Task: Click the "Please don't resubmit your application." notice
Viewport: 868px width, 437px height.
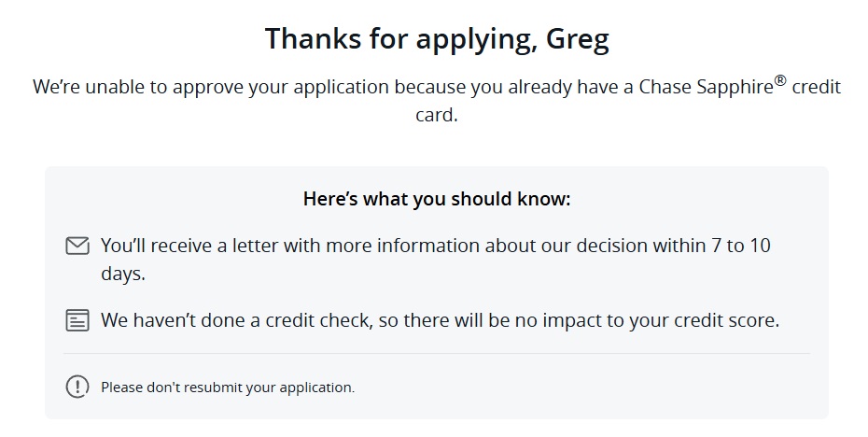Action: 228,388
